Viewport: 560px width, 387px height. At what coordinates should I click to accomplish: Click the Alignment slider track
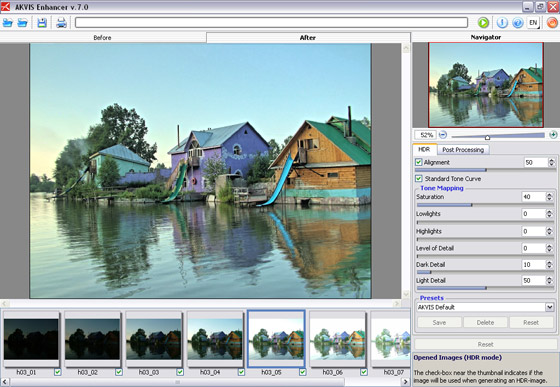point(485,170)
